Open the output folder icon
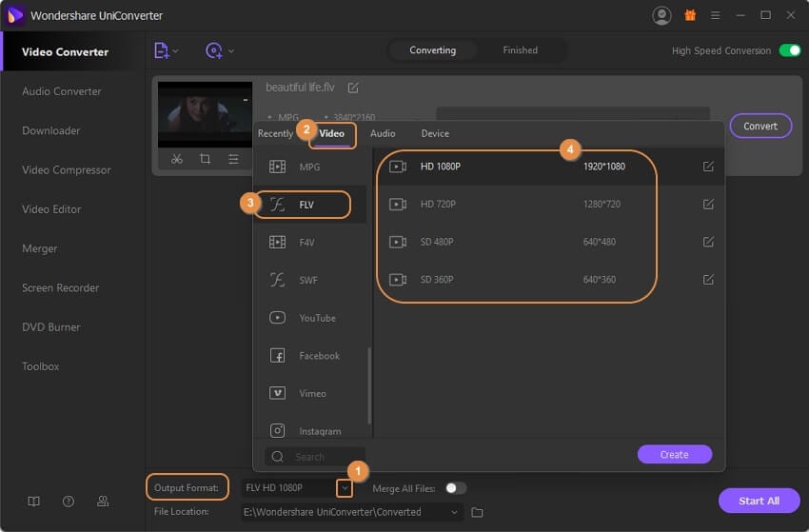The image size is (809, 532). [x=477, y=512]
